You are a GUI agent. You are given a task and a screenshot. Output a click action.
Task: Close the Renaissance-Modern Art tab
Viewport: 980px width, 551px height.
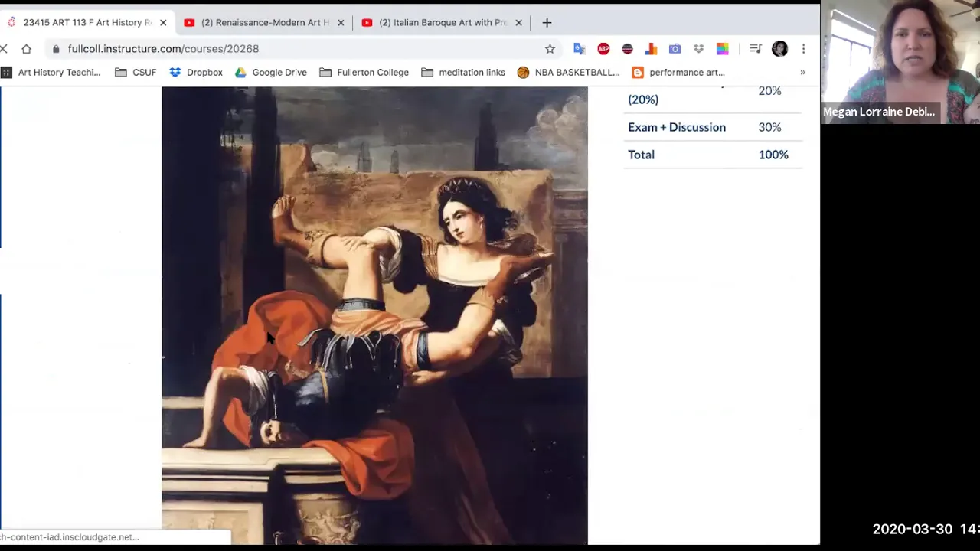tap(341, 23)
